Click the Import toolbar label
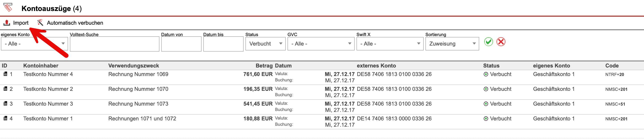The image size is (644, 139). point(21,23)
